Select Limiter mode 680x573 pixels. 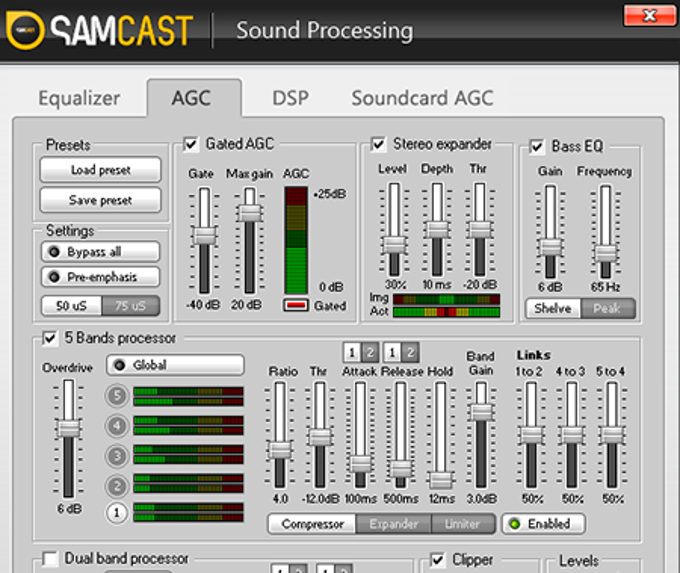(x=463, y=524)
